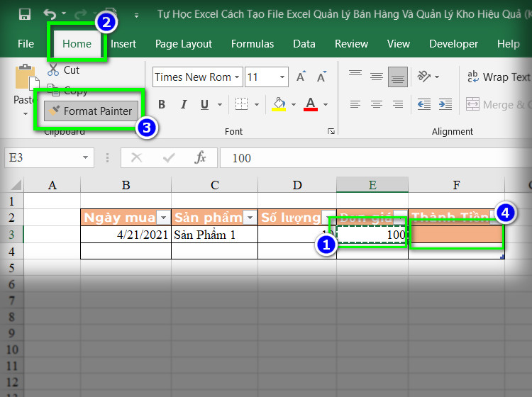Click the Cancel X icon in formula bar
This screenshot has height=397, width=532.
[x=136, y=157]
